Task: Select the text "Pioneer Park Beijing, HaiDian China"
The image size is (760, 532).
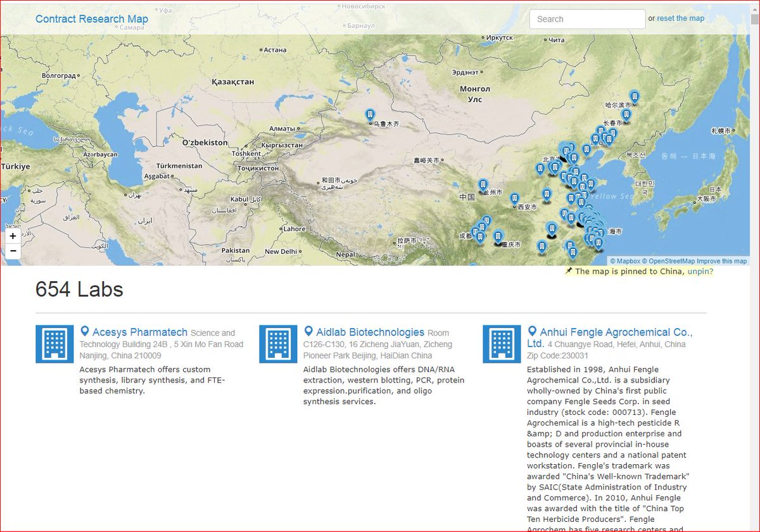Action: pos(367,356)
